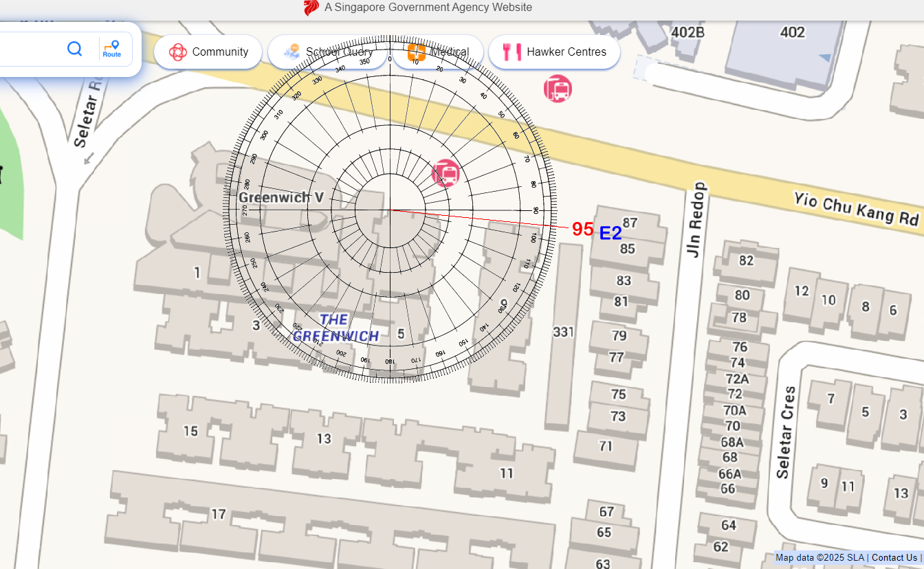Click the fork-and-knife Hawker Centres icon
Screen dimensions: 924x569
[x=511, y=52]
